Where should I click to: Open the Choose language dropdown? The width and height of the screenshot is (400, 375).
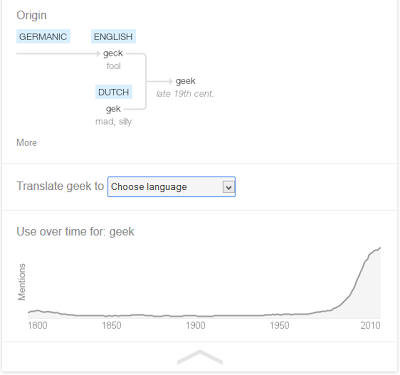tap(171, 187)
